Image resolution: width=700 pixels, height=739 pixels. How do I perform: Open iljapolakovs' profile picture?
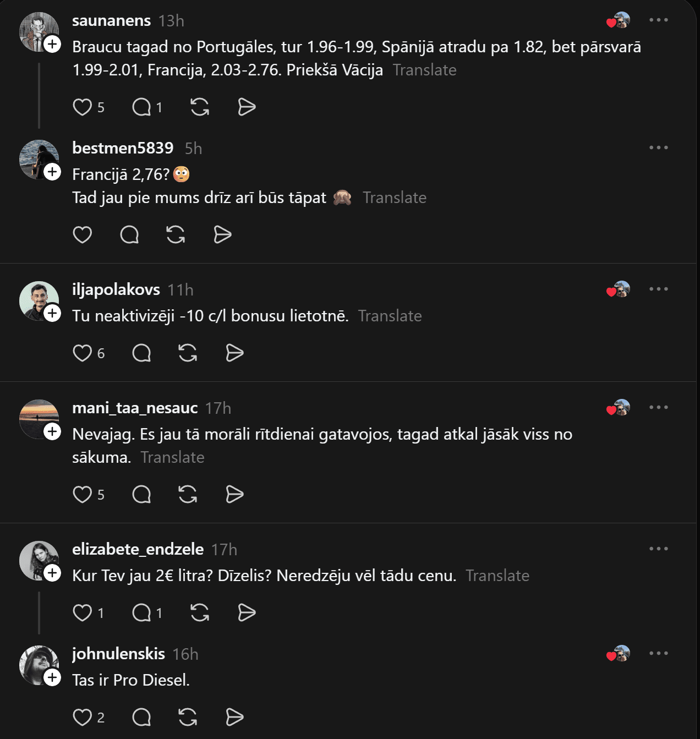click(x=38, y=300)
